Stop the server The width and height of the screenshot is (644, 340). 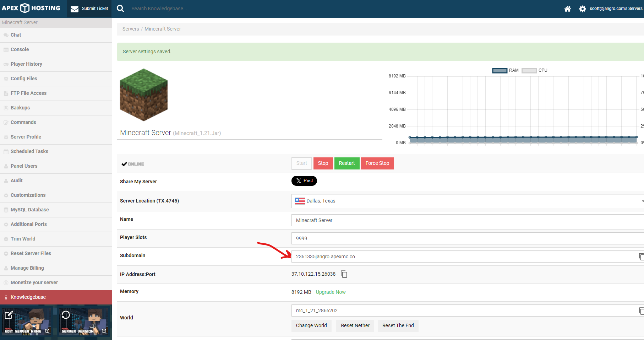coord(323,163)
